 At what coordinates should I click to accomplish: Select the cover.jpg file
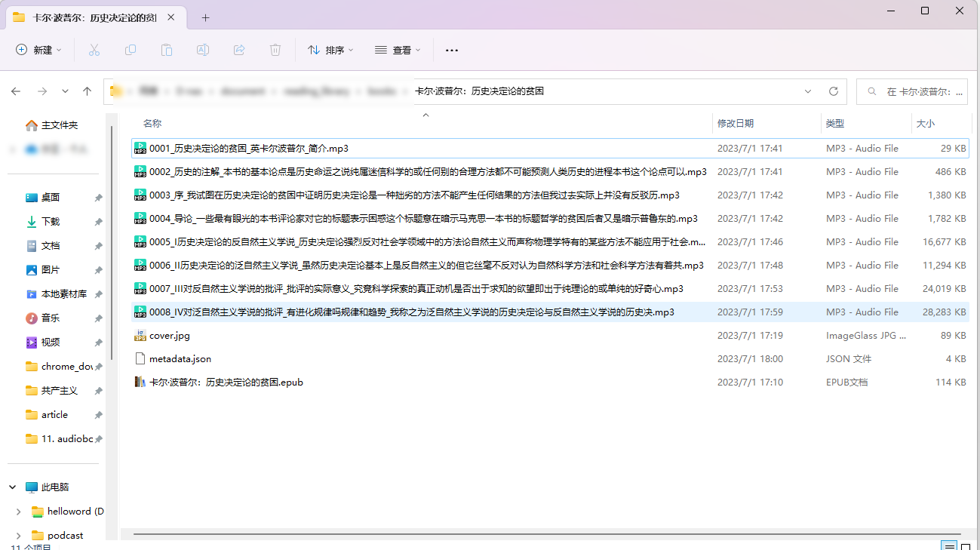coord(170,336)
